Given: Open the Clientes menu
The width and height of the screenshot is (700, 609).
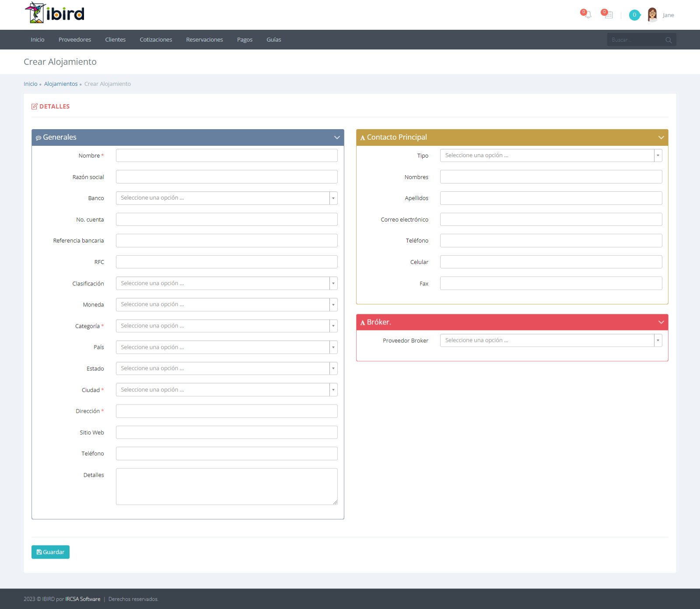Looking at the screenshot, I should pyautogui.click(x=115, y=39).
